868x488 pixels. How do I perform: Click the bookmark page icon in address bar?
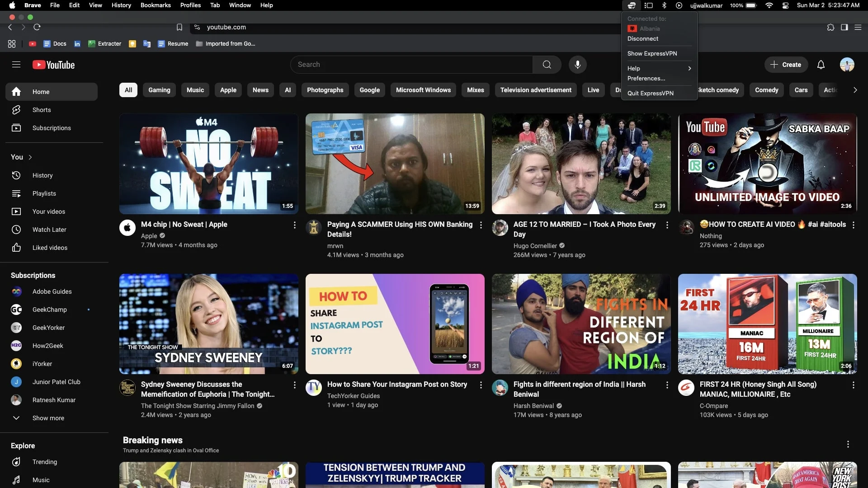[x=179, y=27]
